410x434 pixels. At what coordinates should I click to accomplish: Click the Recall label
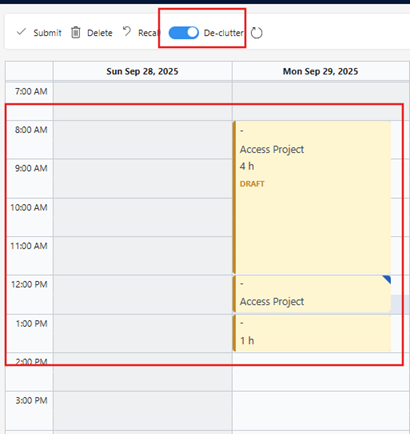pos(149,33)
